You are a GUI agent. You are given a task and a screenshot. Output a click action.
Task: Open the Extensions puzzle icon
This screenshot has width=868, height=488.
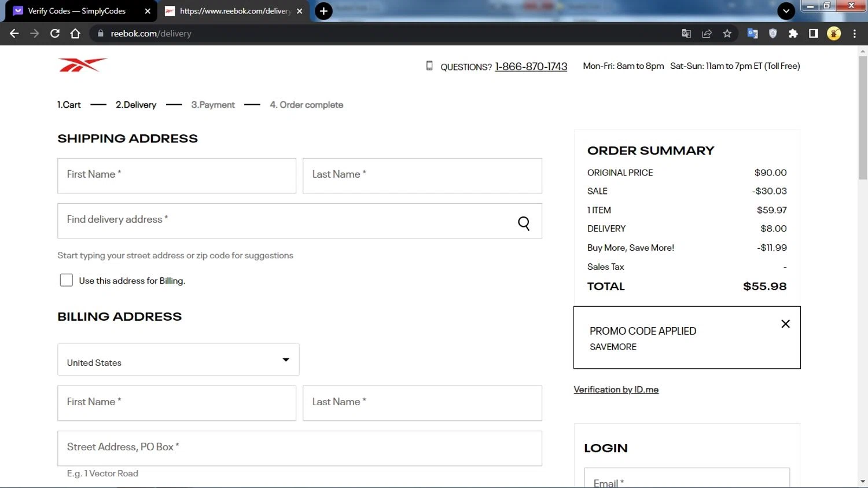tap(793, 34)
